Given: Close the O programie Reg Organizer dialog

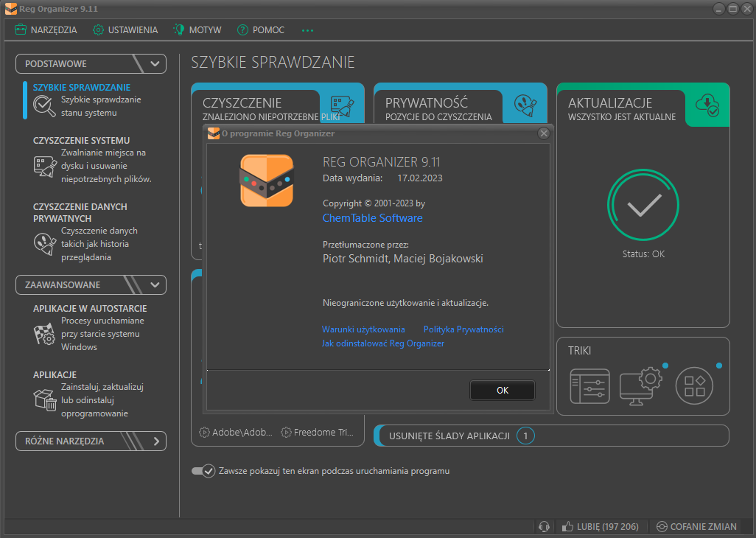Looking at the screenshot, I should coord(544,133).
